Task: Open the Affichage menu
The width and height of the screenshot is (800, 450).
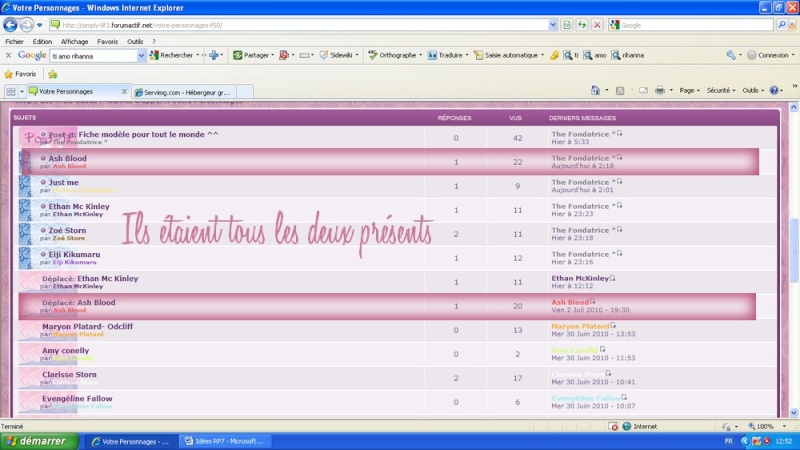Action: coord(74,41)
